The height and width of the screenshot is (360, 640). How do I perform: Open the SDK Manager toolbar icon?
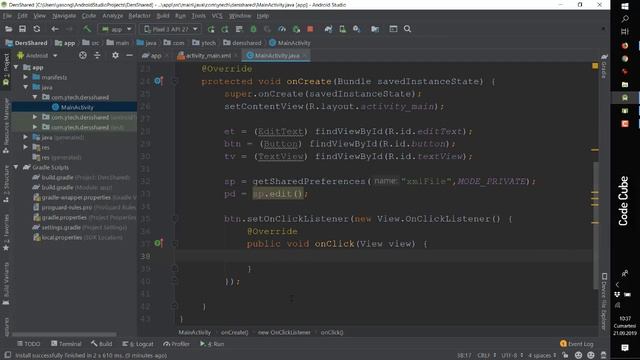[x=357, y=29]
